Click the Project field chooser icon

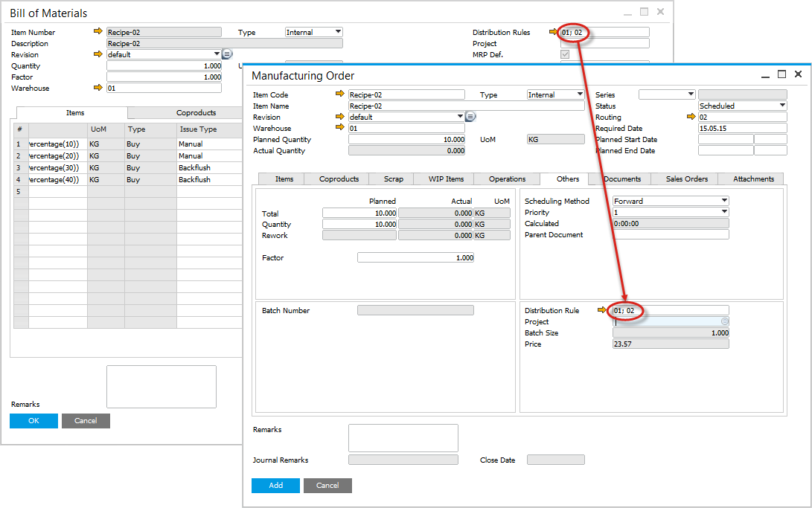(x=724, y=321)
